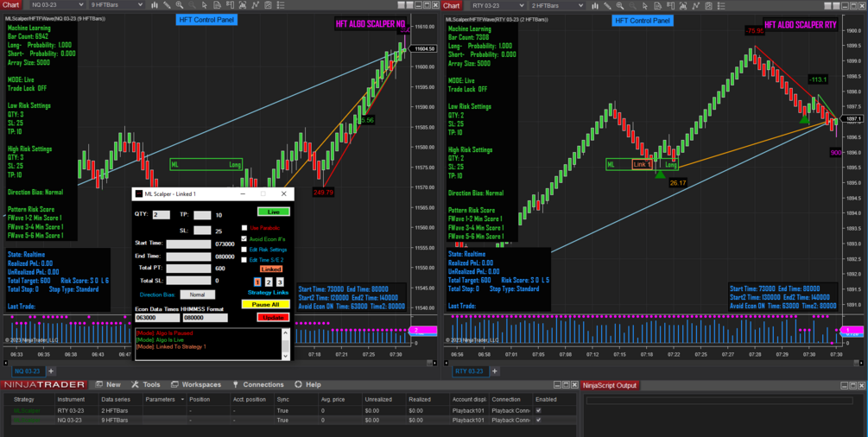868x437 pixels.
Task: Click the red Update button
Action: point(274,317)
